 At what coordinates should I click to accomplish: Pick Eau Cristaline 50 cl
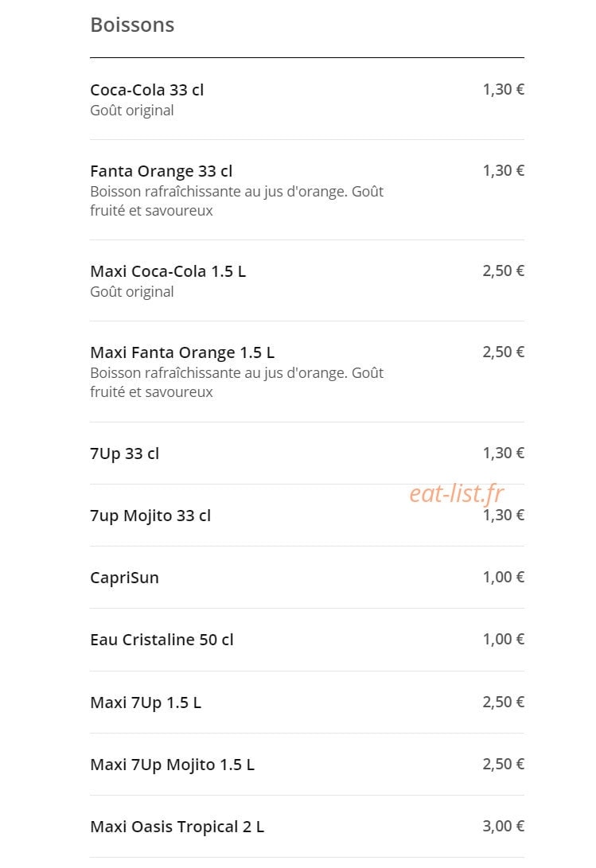[x=307, y=640]
